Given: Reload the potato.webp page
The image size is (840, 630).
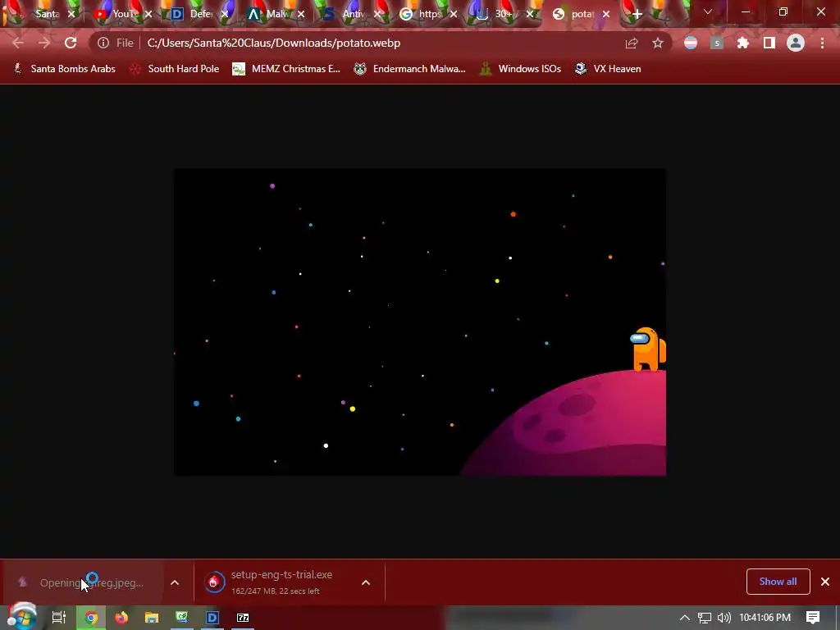Looking at the screenshot, I should (71, 43).
